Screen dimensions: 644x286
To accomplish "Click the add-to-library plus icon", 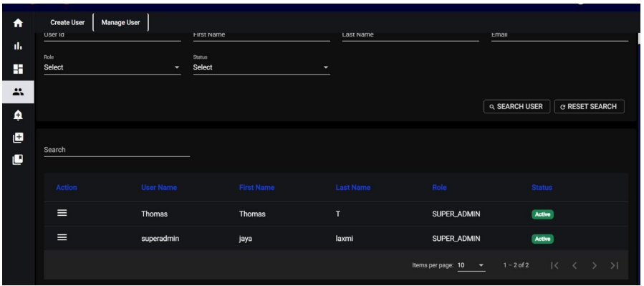I will pyautogui.click(x=18, y=138).
